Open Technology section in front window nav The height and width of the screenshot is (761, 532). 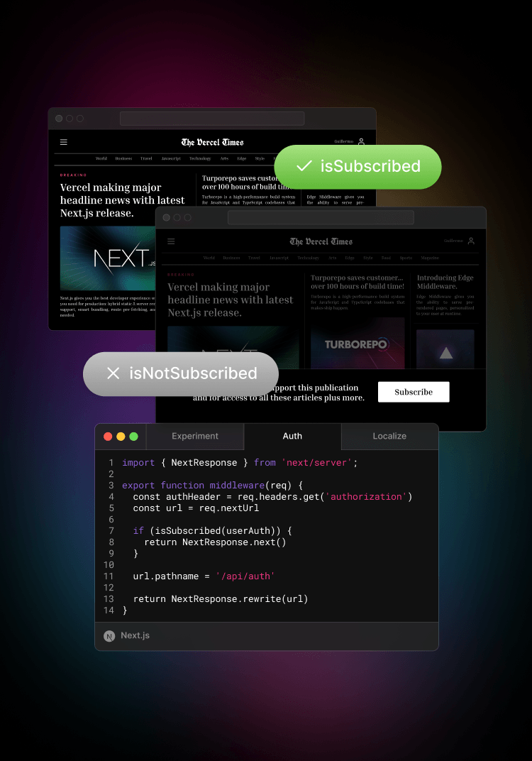[x=308, y=258]
